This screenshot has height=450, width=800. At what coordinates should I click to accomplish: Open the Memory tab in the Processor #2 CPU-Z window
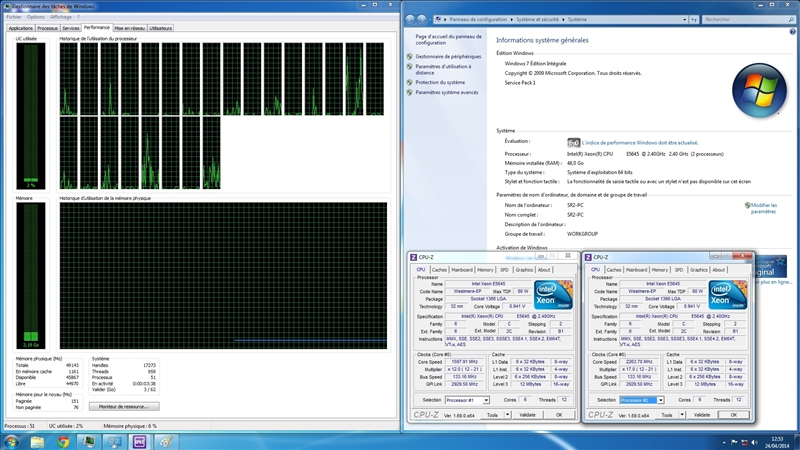(659, 269)
